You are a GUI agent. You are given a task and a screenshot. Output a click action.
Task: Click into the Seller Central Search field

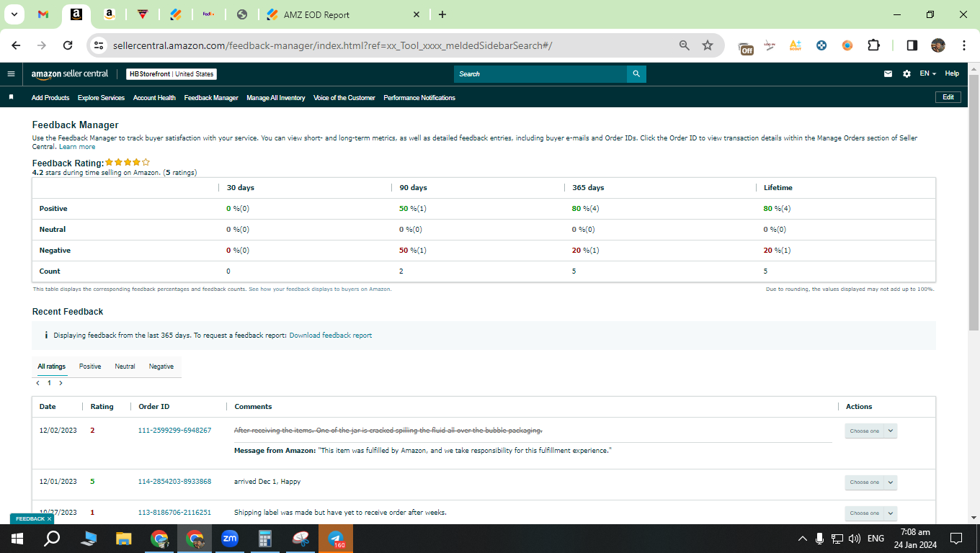tap(540, 73)
